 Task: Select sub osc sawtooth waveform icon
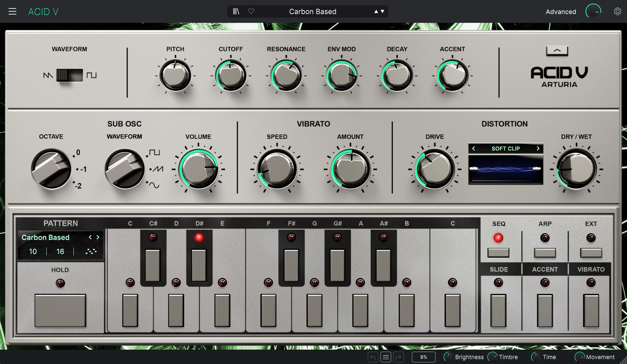click(x=158, y=169)
